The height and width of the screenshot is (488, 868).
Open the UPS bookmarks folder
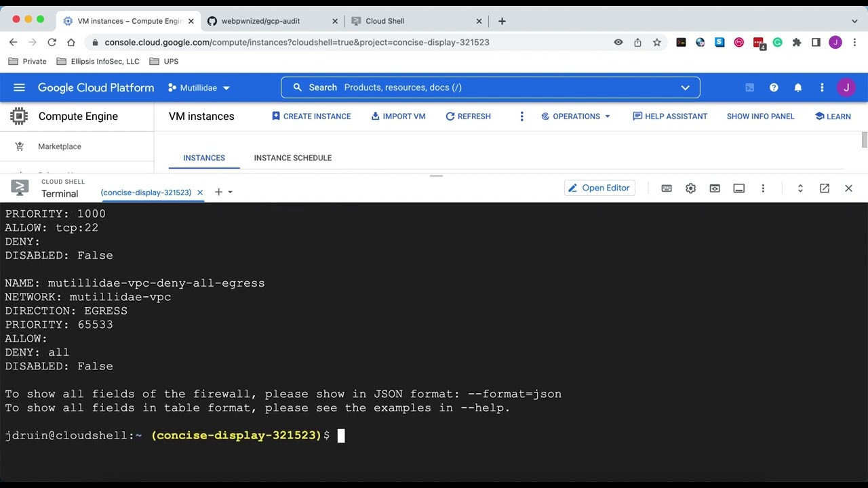(x=163, y=61)
